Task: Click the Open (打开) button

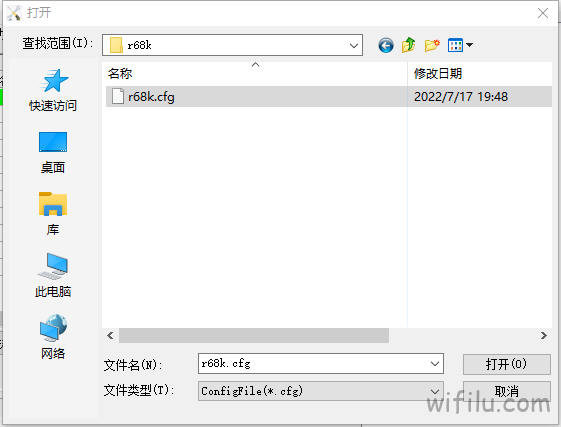Action: tap(507, 364)
